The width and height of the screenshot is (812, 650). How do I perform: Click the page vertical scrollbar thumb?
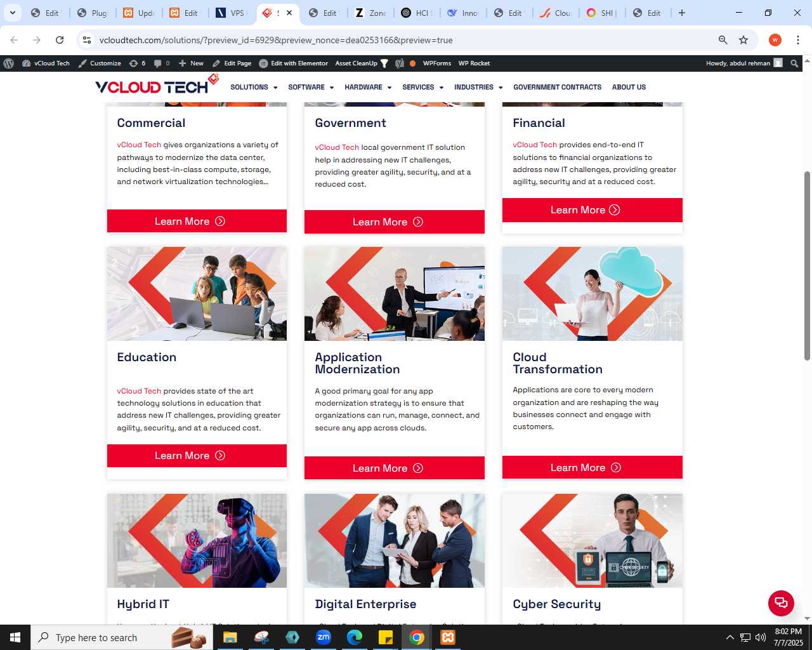tap(807, 265)
